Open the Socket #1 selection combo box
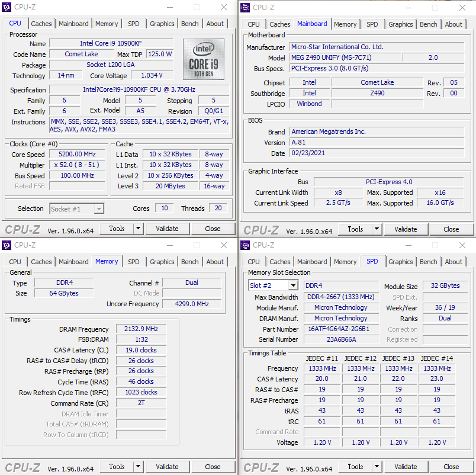Viewport: 476px width, 475px height. click(77, 209)
